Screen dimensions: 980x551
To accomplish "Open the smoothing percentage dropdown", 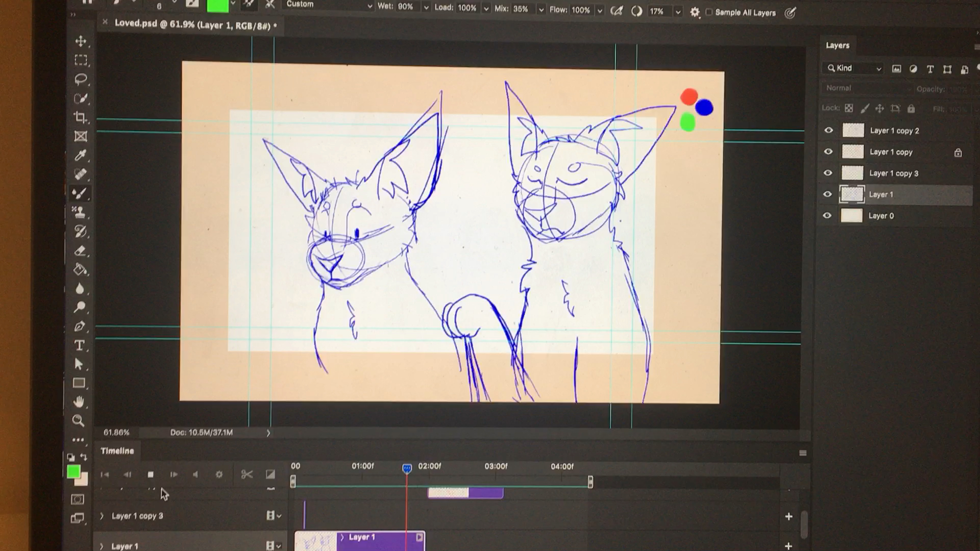I will click(x=678, y=12).
